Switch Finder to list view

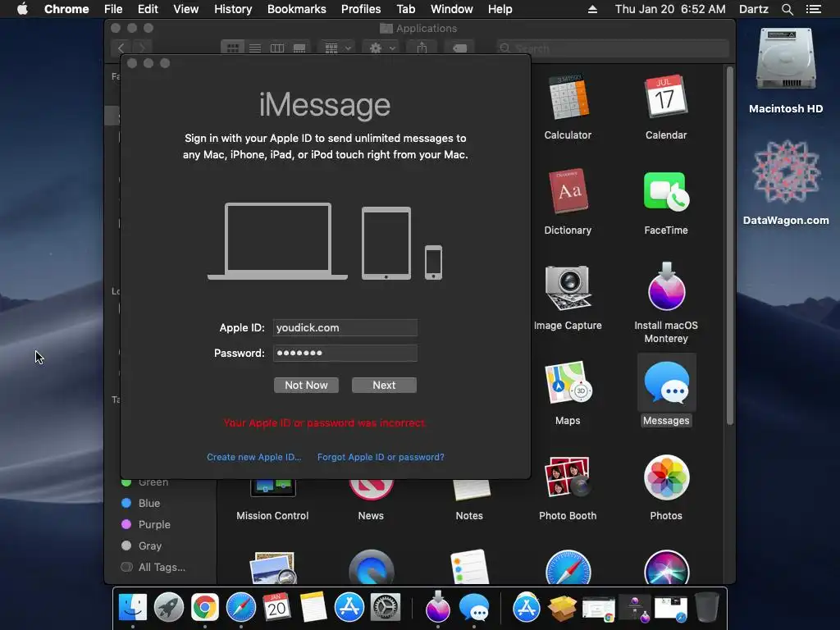click(255, 48)
